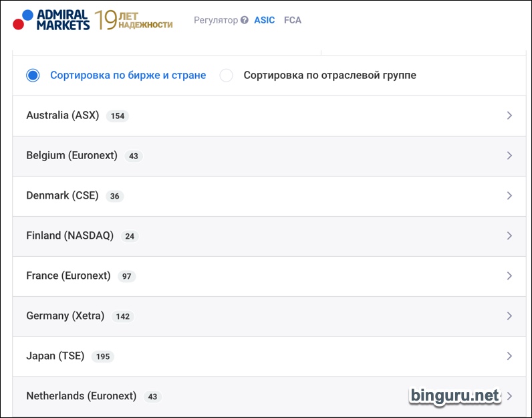The height and width of the screenshot is (418, 532).
Task: Expand France (Euronext) chevron arrow
Action: (x=509, y=276)
